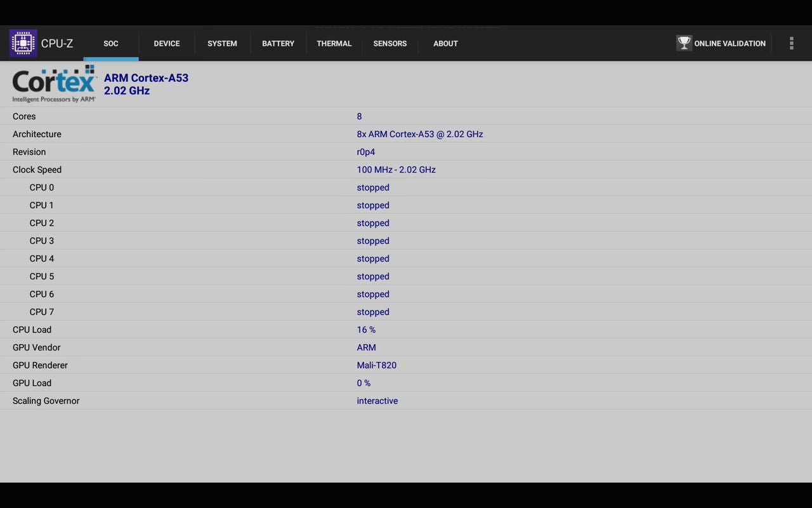The height and width of the screenshot is (508, 812).
Task: Select the GPU Load row label
Action: (x=32, y=383)
